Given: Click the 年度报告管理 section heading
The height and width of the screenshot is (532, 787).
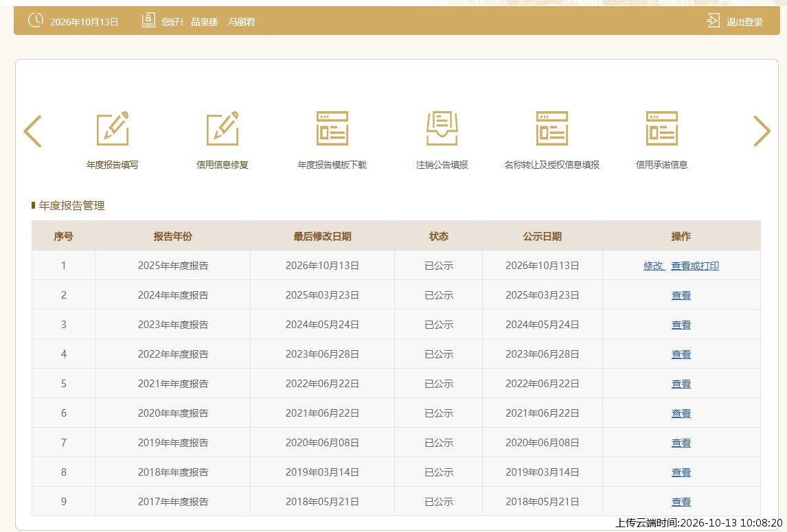Looking at the screenshot, I should [x=72, y=205].
